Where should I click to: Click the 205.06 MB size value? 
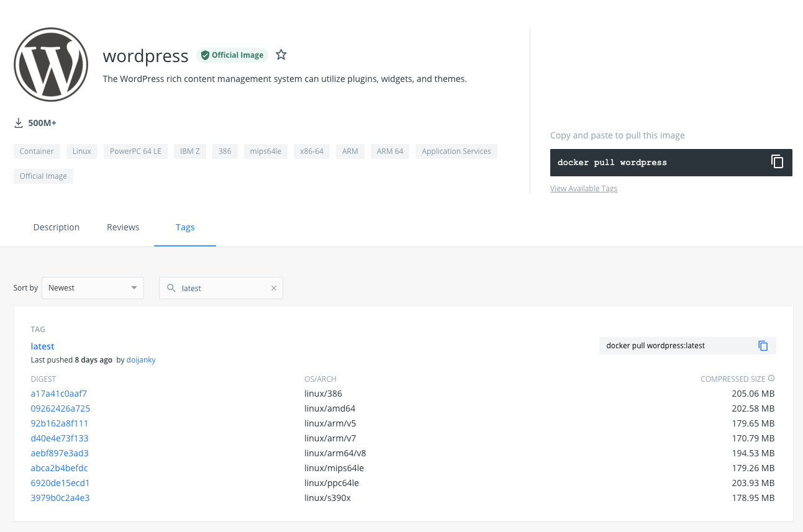[753, 394]
